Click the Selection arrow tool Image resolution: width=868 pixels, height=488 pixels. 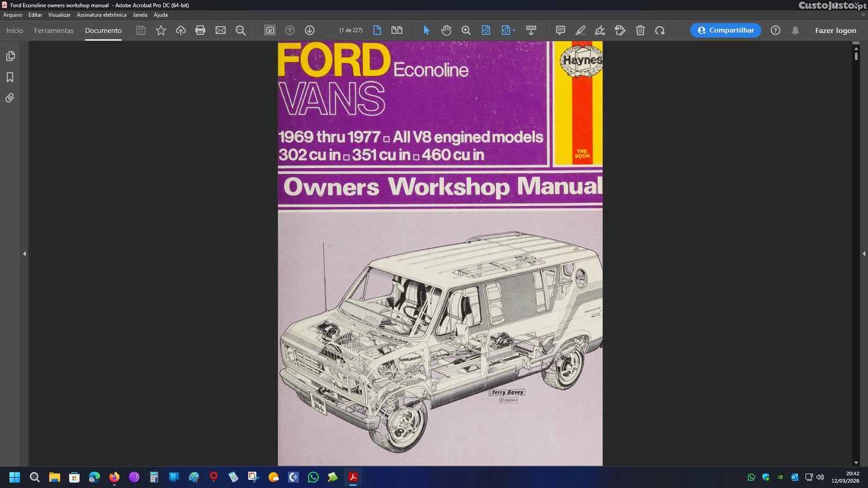426,31
